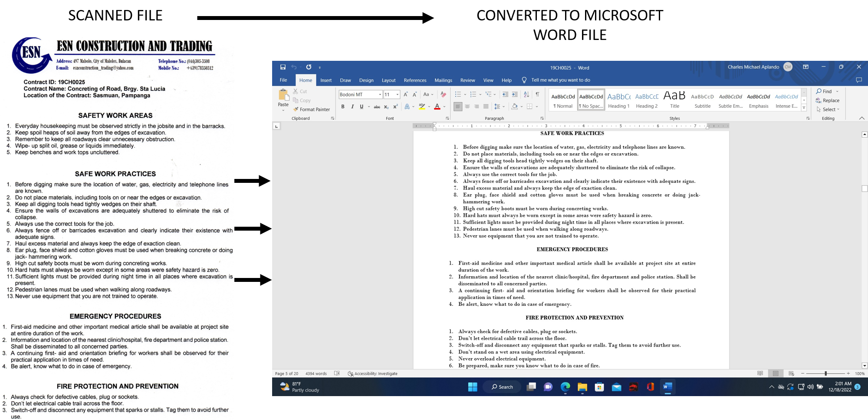Click the Increase Indent icon
Image resolution: width=868 pixels, height=420 pixels.
point(515,94)
